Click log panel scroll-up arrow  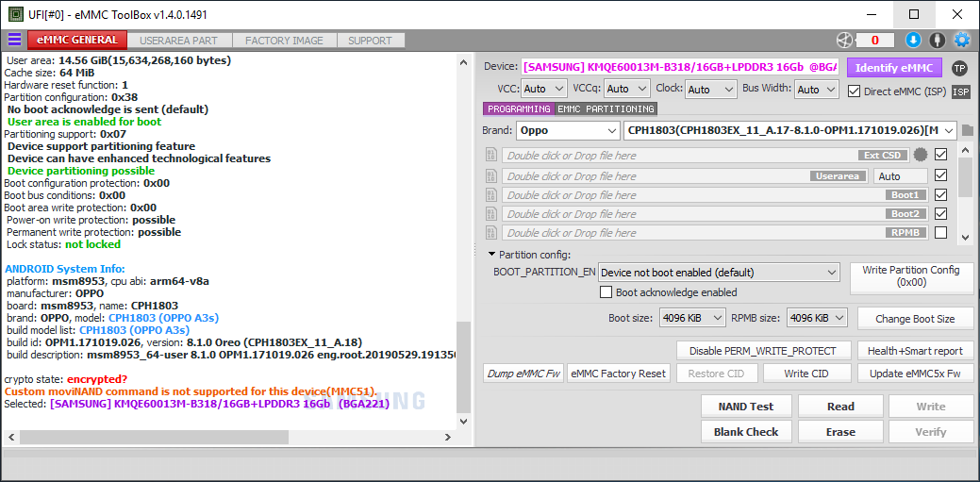click(463, 62)
